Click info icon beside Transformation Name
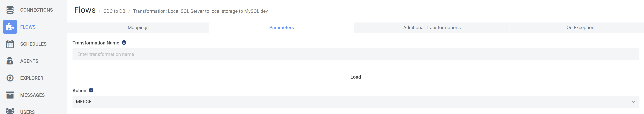The width and height of the screenshot is (644, 114). (x=124, y=43)
